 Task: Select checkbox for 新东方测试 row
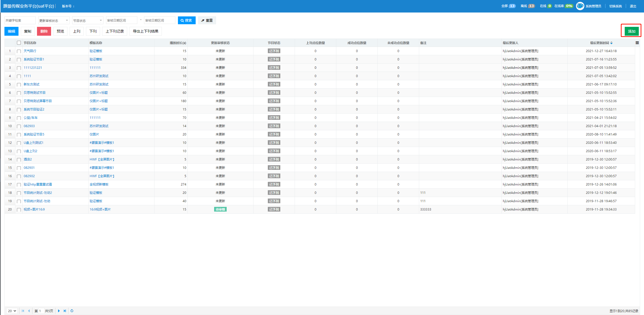[x=19, y=85]
